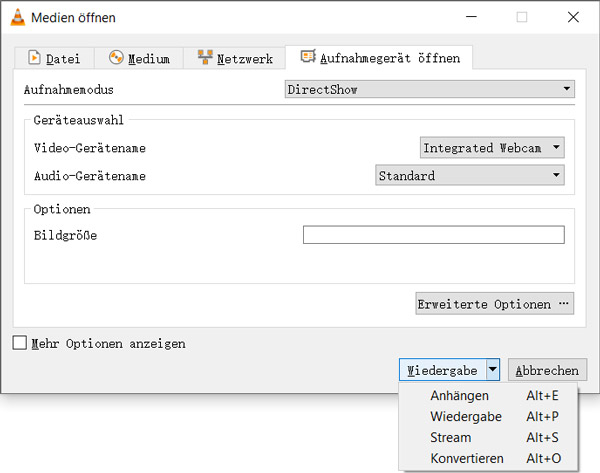This screenshot has width=600, height=473.
Task: Click the VLC cone icon in title bar
Action: tap(18, 17)
